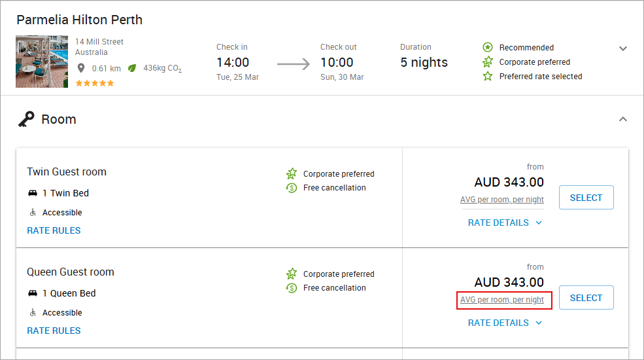644x360 pixels.
Task: Click the AUD 343.00 price for Twin room
Action: 509,182
